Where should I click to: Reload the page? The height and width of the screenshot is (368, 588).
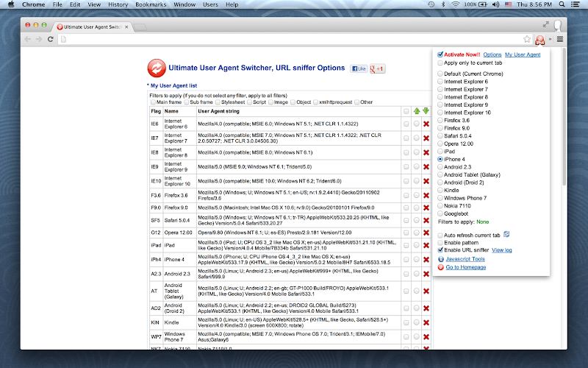(x=51, y=39)
